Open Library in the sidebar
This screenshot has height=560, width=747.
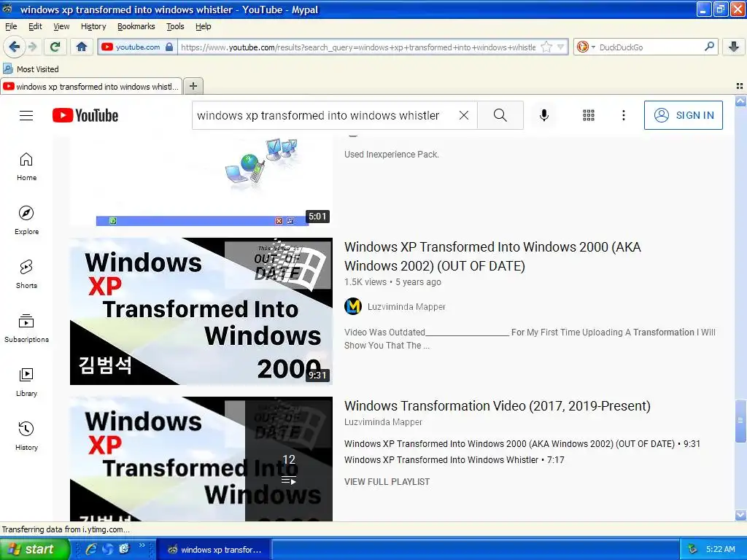click(26, 382)
